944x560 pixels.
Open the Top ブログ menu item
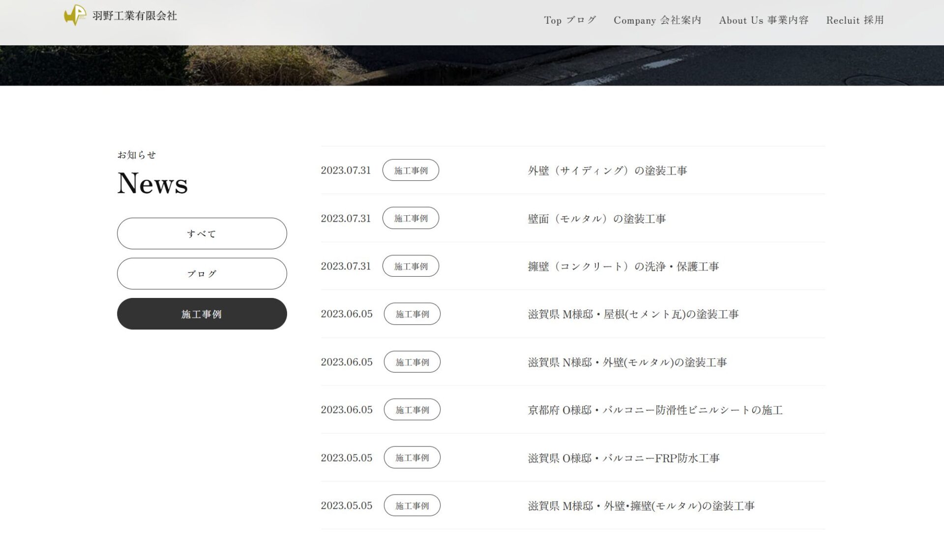[x=570, y=20]
